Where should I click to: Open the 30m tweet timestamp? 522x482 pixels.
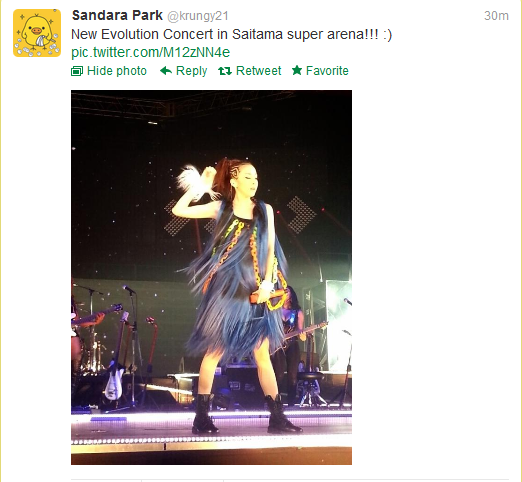tap(496, 16)
